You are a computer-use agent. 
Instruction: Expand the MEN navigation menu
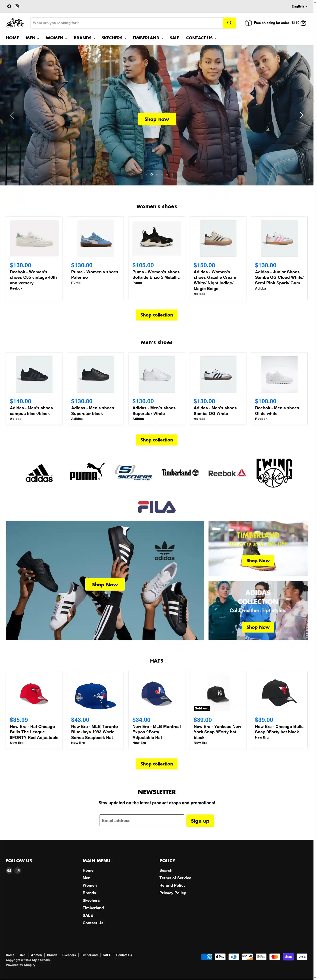(x=32, y=38)
